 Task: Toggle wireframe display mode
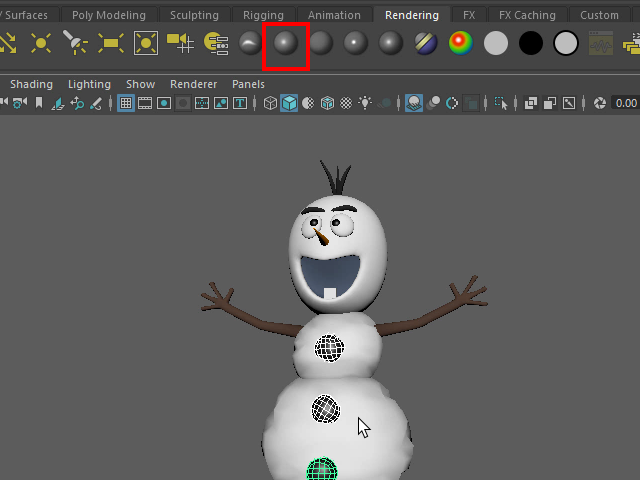(x=270, y=103)
